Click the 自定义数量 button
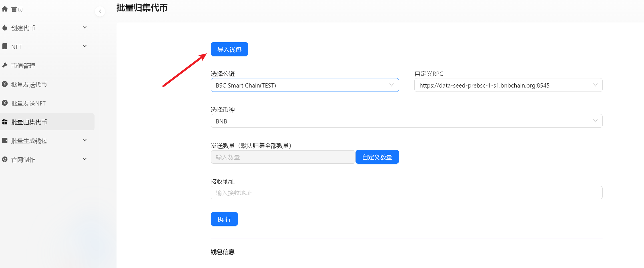This screenshot has height=268, width=644. 377,157
